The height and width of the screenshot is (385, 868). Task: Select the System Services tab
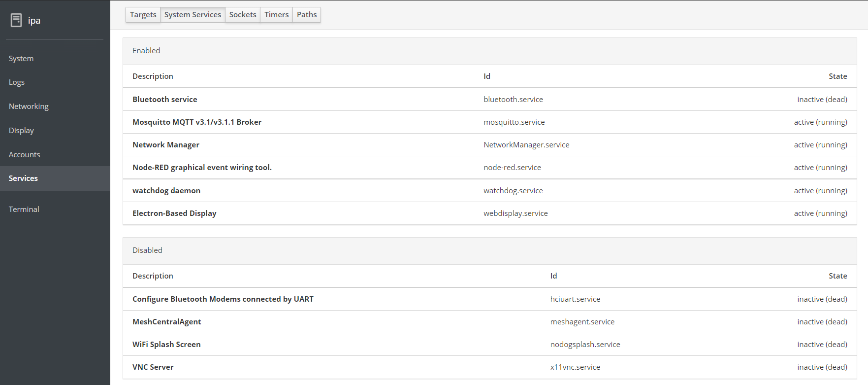click(x=193, y=15)
